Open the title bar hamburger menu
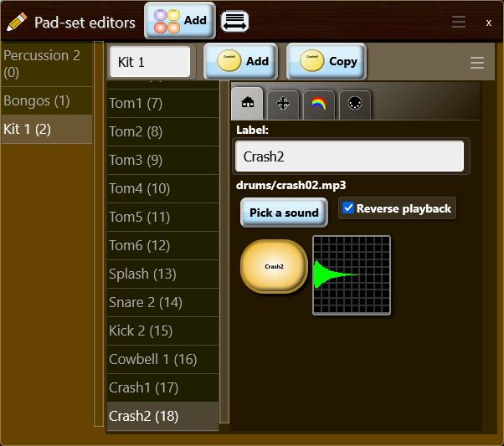 coord(459,23)
